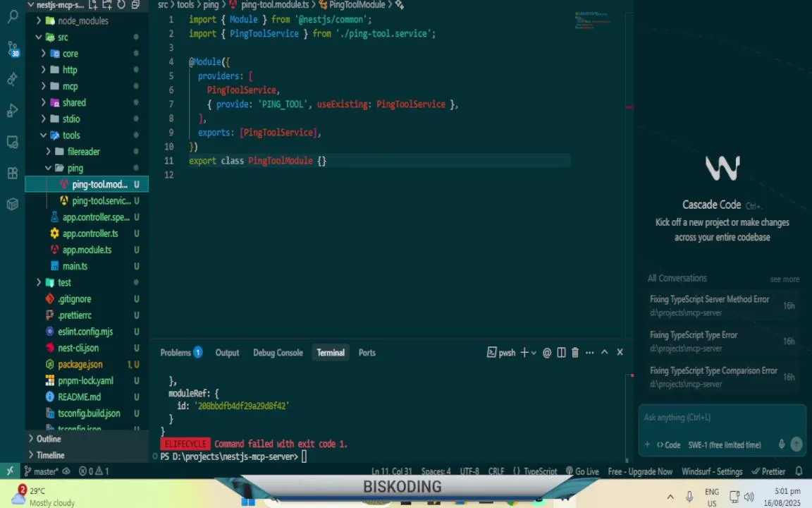
Task: Open Fixing TypeScript Type Comparison Error conversation
Action: [x=721, y=377]
